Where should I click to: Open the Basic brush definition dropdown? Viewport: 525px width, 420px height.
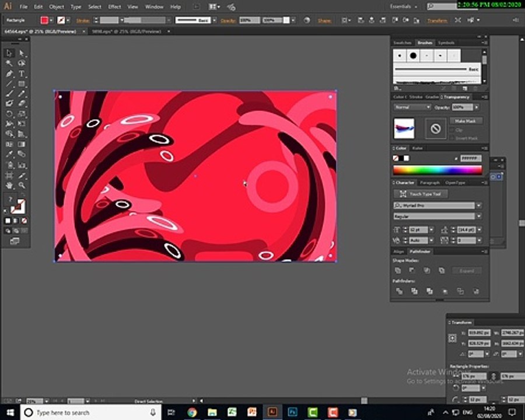click(215, 20)
